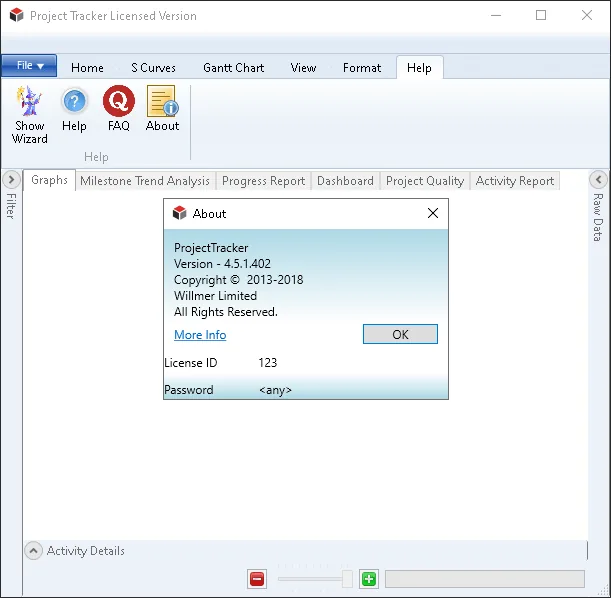
Task: Switch to the Gantt Chart ribbon tab
Action: pyautogui.click(x=233, y=68)
